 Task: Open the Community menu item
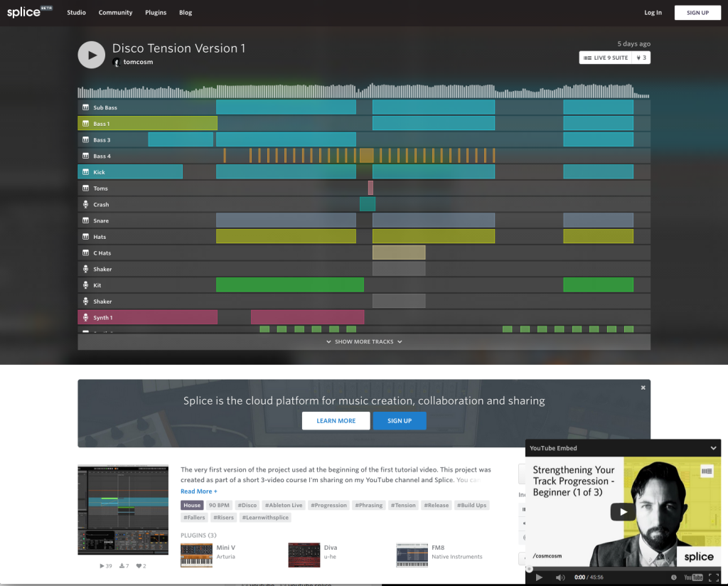pos(115,13)
